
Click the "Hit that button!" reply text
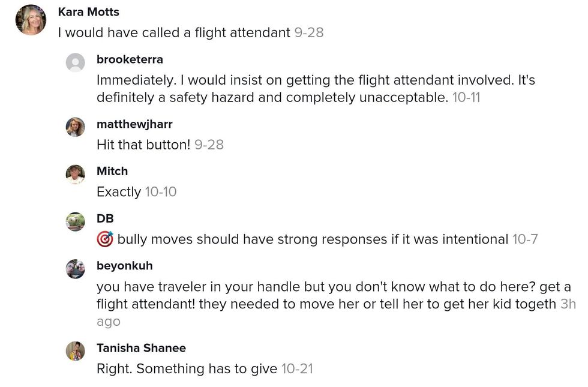[x=143, y=145]
